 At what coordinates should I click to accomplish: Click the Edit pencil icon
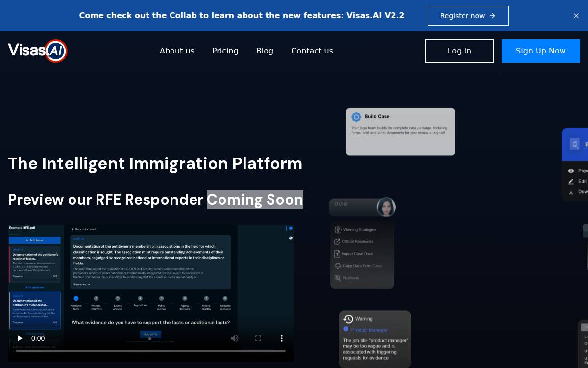click(571, 181)
